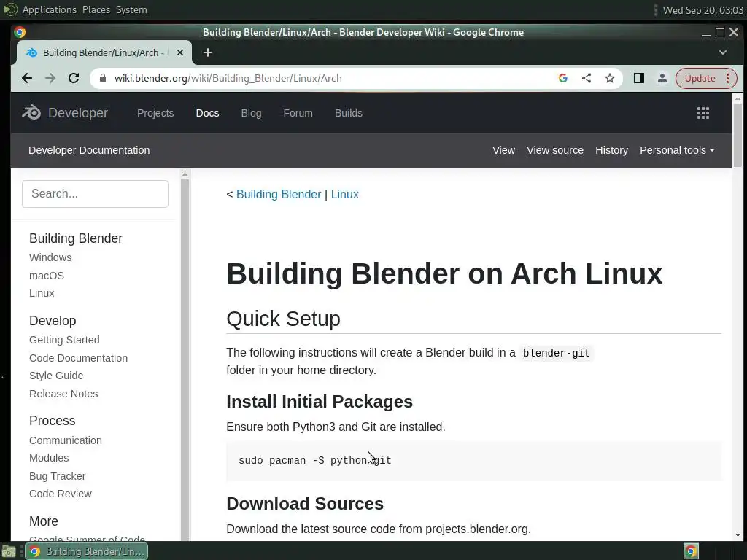The height and width of the screenshot is (560, 747).
Task: Open the Personal tools dropdown
Action: pos(677,150)
